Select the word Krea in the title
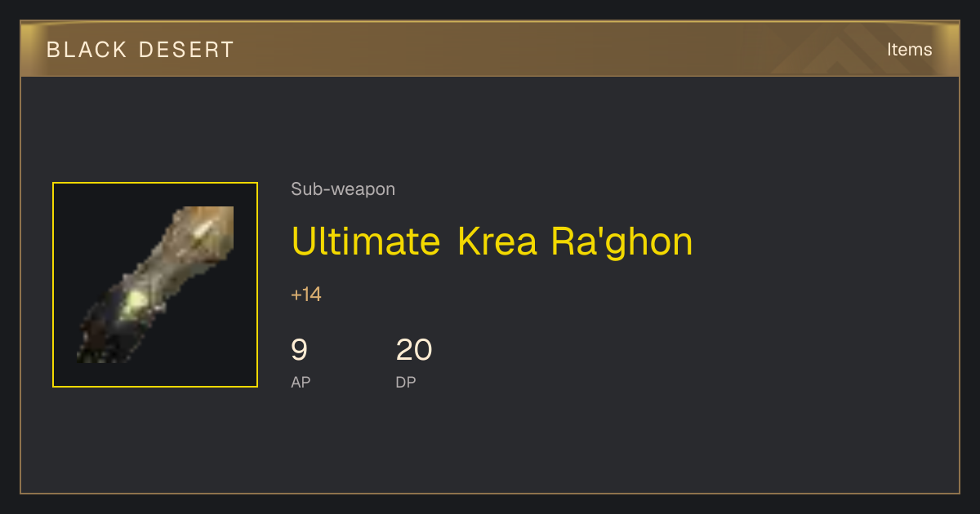The height and width of the screenshot is (514, 980). 497,241
